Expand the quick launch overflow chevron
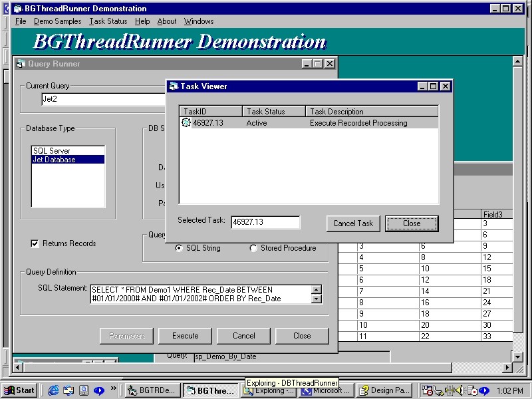532x399 pixels. (x=114, y=388)
